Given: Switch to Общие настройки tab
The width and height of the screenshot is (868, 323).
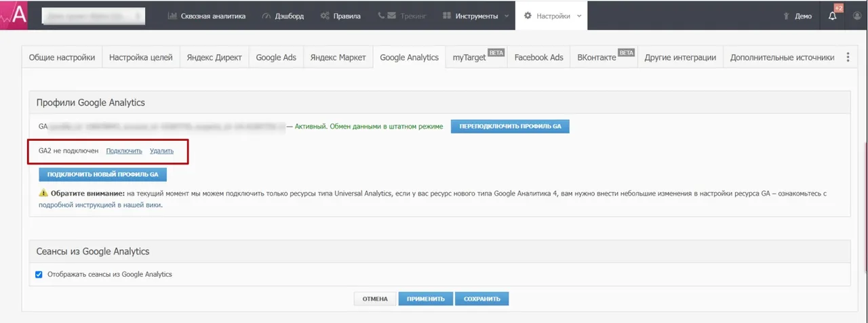Looking at the screenshot, I should click(x=62, y=58).
